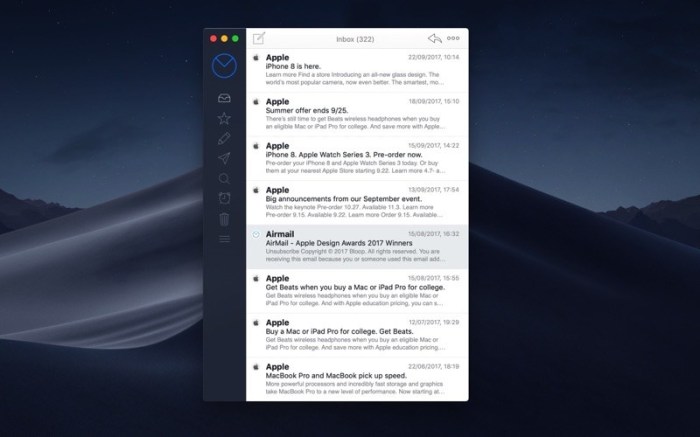Open snoozed messages via alarm clock icon

coord(224,198)
